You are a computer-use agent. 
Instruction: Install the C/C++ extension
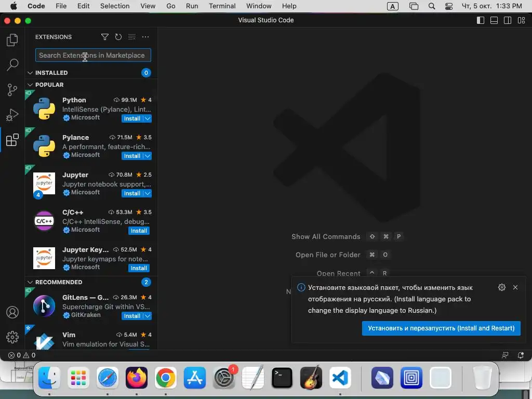point(139,231)
